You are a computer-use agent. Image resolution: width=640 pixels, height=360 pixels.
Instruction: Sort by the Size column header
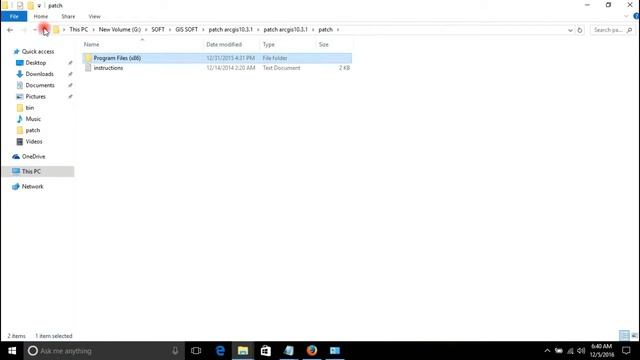323,44
